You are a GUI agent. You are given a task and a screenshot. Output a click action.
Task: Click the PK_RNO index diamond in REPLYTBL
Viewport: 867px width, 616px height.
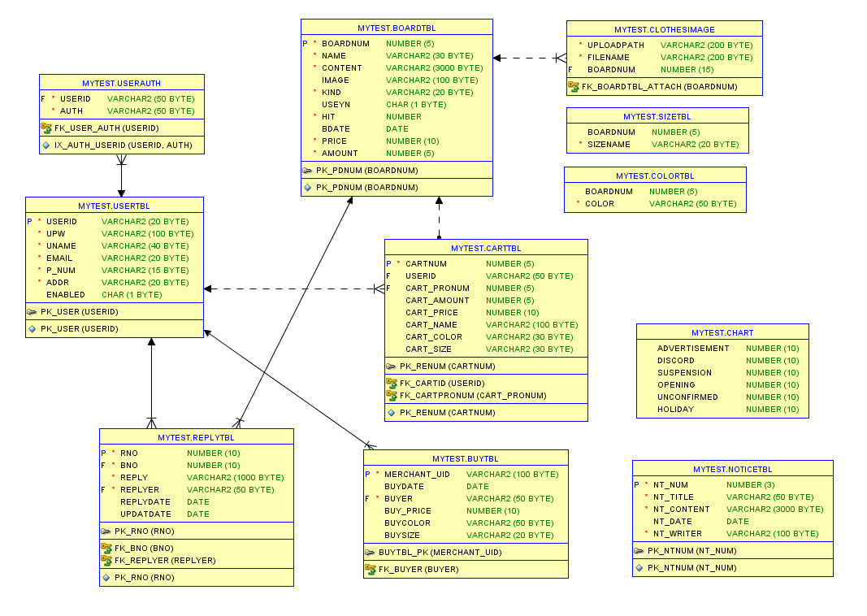(x=106, y=577)
